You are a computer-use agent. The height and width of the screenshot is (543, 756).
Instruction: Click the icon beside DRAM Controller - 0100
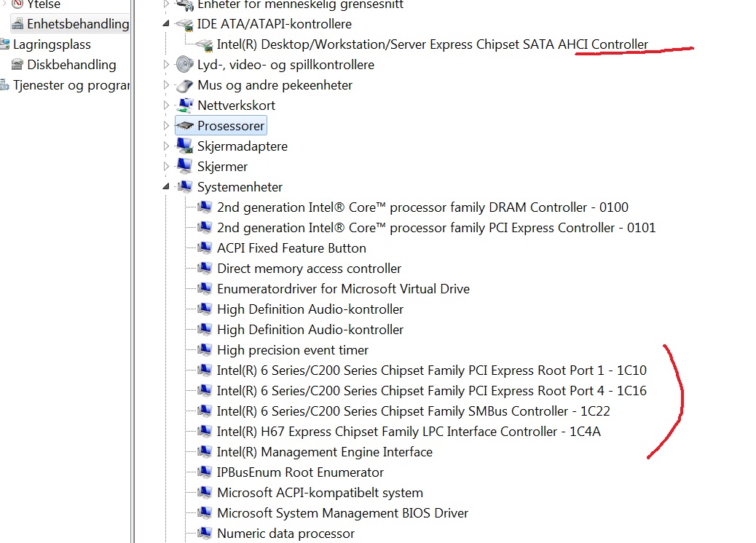[x=205, y=207]
